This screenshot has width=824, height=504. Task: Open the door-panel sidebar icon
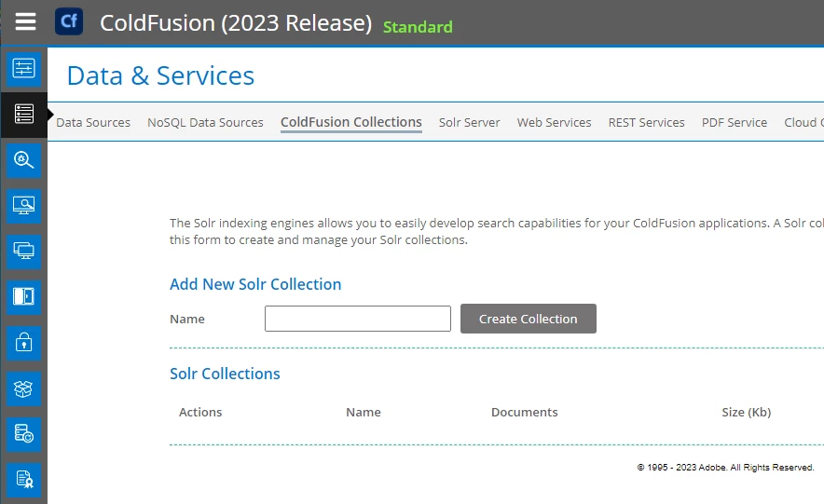click(23, 297)
